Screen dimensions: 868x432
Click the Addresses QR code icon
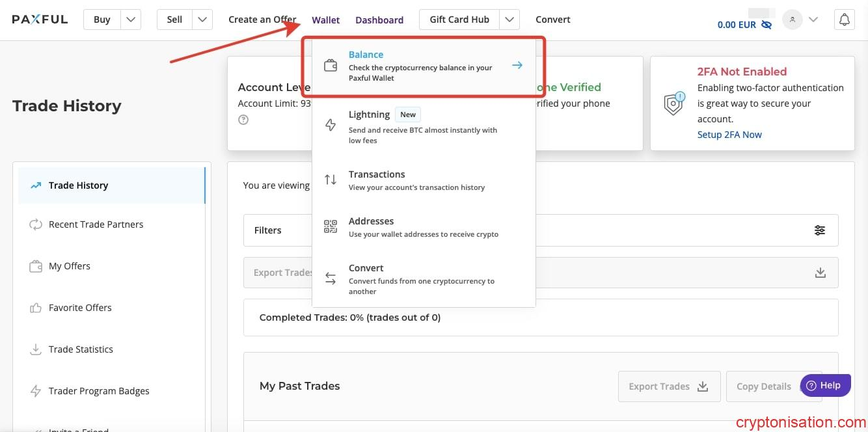tap(331, 226)
